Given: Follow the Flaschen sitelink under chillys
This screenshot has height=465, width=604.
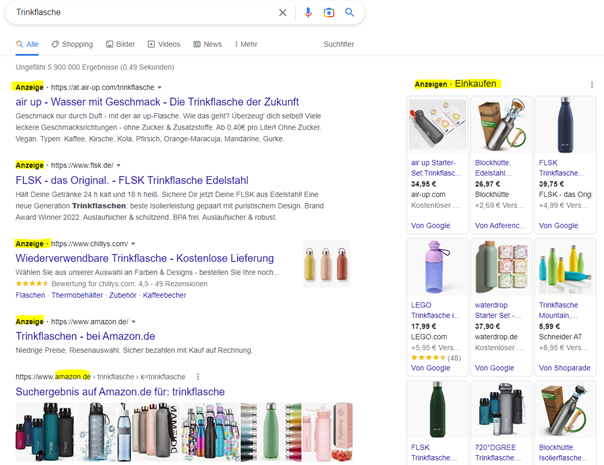Looking at the screenshot, I should pos(30,295).
